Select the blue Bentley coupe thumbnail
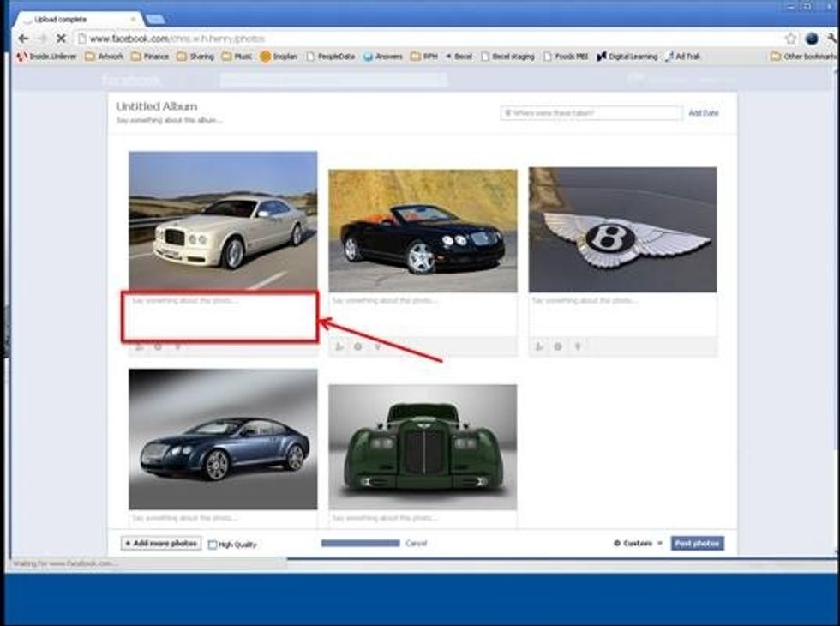This screenshot has width=840, height=626. point(223,439)
